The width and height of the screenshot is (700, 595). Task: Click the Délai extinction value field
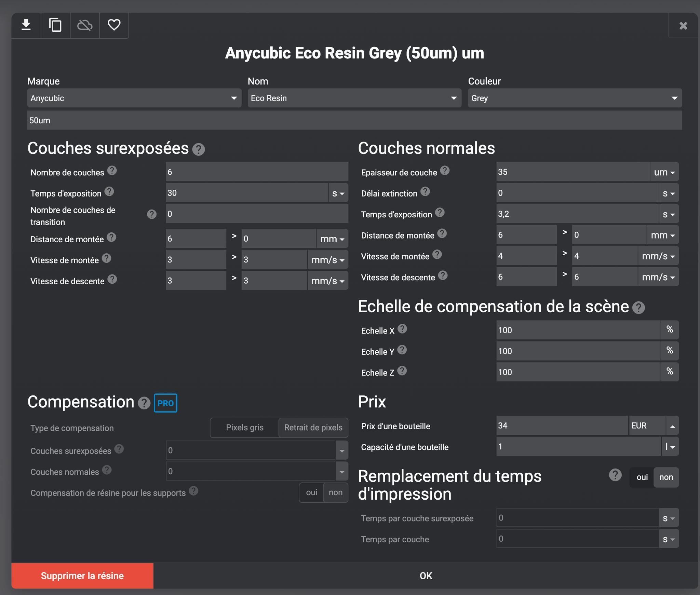(x=577, y=193)
